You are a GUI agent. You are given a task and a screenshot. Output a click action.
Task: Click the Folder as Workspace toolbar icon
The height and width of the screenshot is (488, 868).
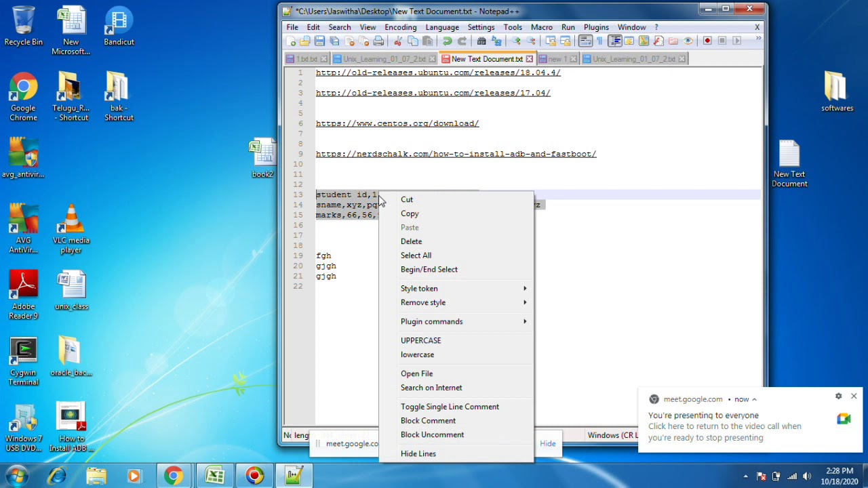tap(673, 41)
